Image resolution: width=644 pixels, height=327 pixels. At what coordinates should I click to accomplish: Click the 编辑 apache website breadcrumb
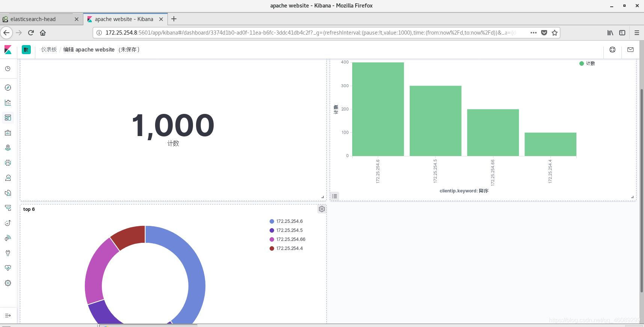tap(102, 50)
